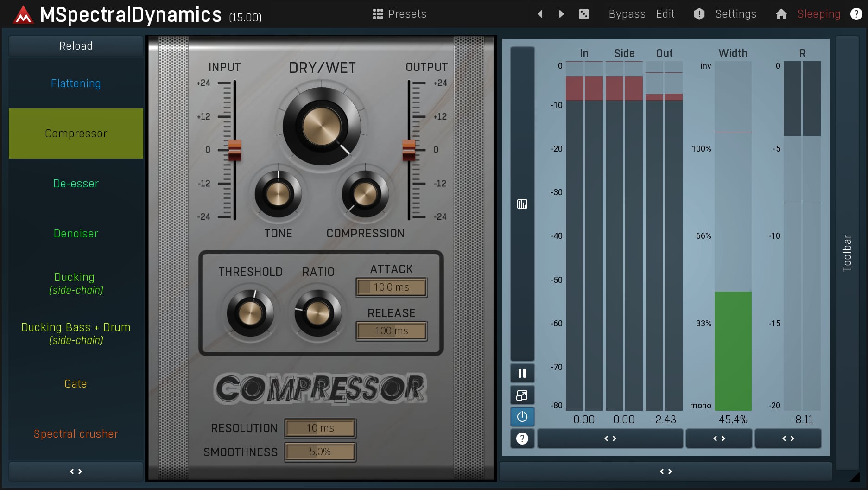Select the Denoiser preset
The image size is (868, 490).
pos(76,234)
